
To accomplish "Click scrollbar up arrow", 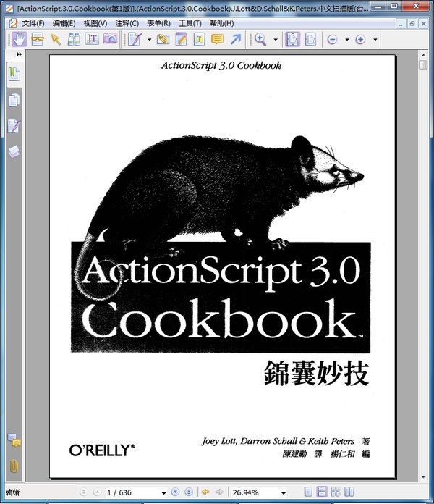I will [x=423, y=55].
